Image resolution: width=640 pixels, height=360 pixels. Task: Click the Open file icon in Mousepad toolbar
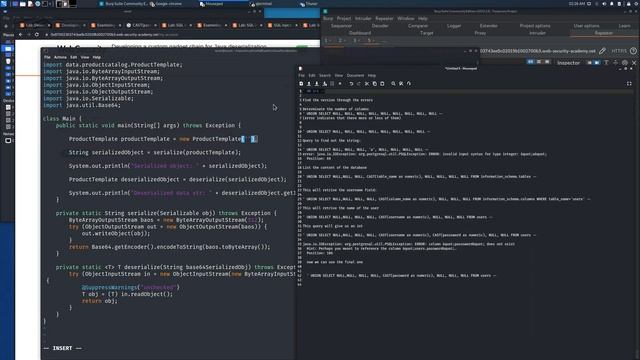(x=309, y=84)
